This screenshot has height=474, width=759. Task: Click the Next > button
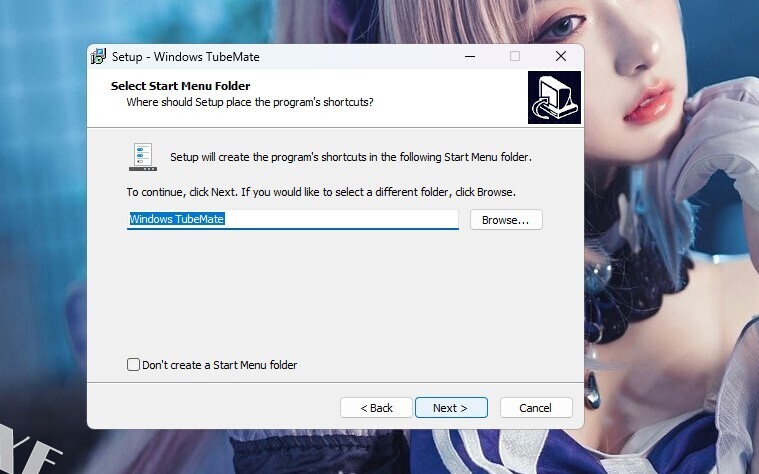[451, 408]
